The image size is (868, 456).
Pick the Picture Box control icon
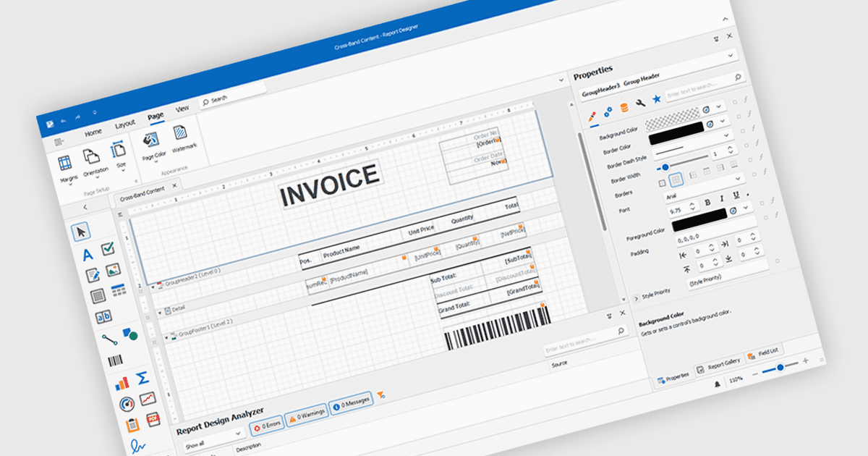click(x=113, y=270)
